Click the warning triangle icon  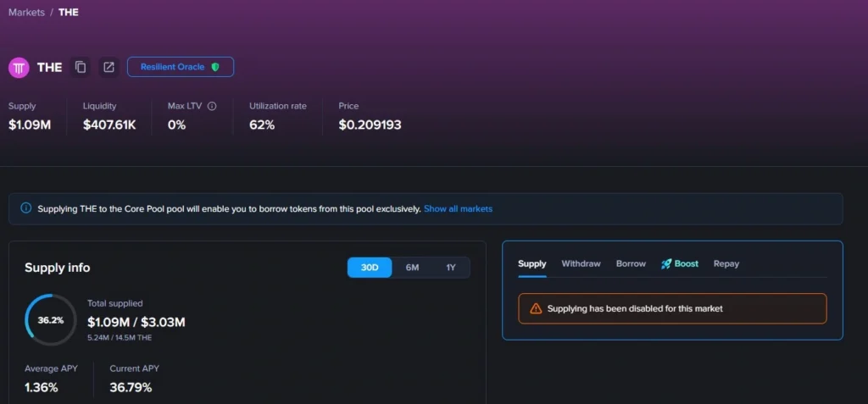click(535, 309)
